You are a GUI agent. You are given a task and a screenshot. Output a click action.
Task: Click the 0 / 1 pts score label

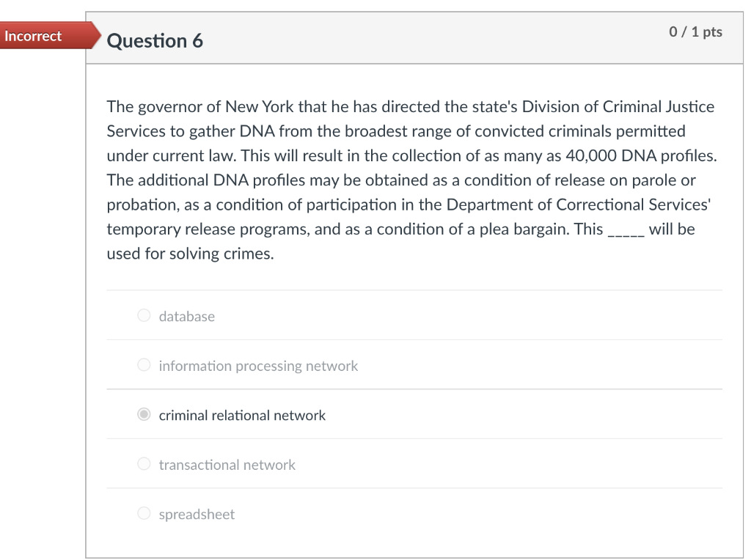[695, 32]
